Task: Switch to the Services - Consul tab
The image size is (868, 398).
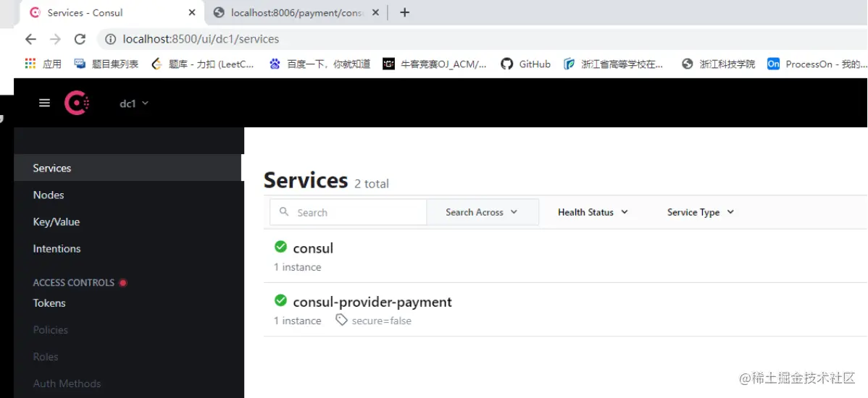Action: pos(112,12)
